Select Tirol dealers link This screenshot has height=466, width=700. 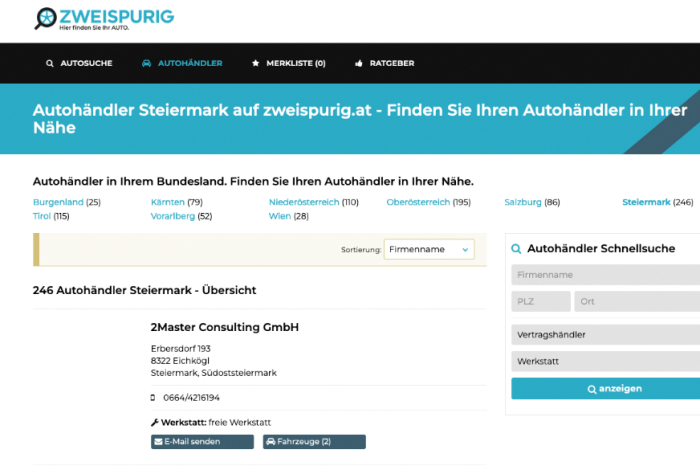coord(42,216)
